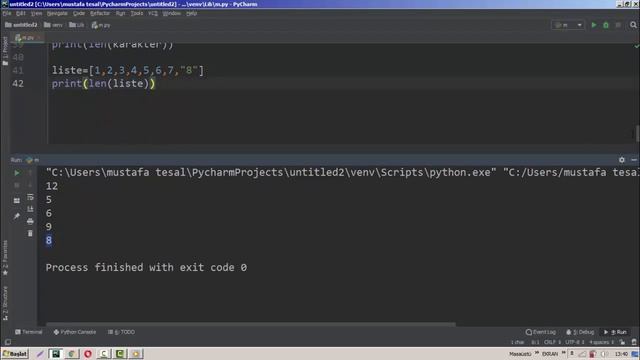Viewport: 640px width, 360px height.
Task: Toggle soft-wrap icon in Run panel
Action: (x=30, y=197)
